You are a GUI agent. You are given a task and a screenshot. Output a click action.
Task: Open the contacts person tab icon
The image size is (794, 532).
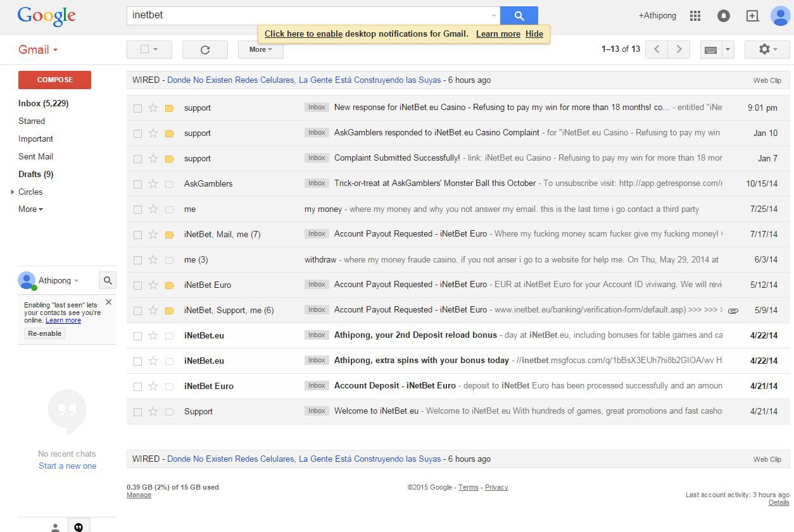[x=55, y=527]
